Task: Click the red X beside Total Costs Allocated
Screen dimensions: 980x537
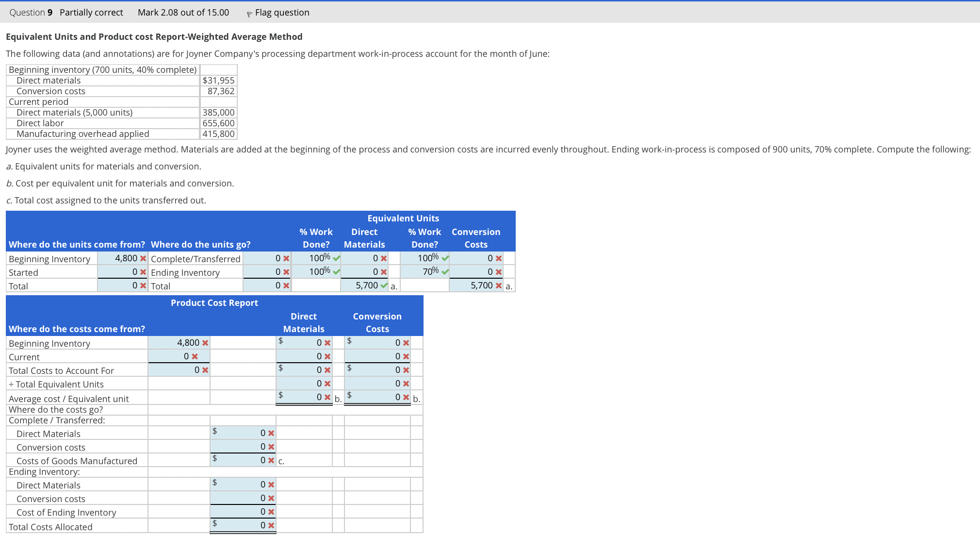Action: click(270, 525)
